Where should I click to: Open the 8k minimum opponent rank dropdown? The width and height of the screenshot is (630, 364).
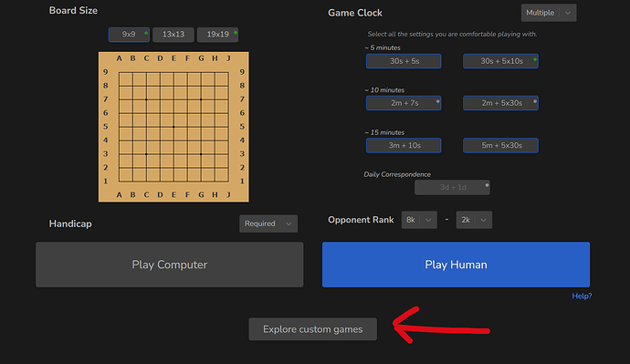click(x=419, y=220)
